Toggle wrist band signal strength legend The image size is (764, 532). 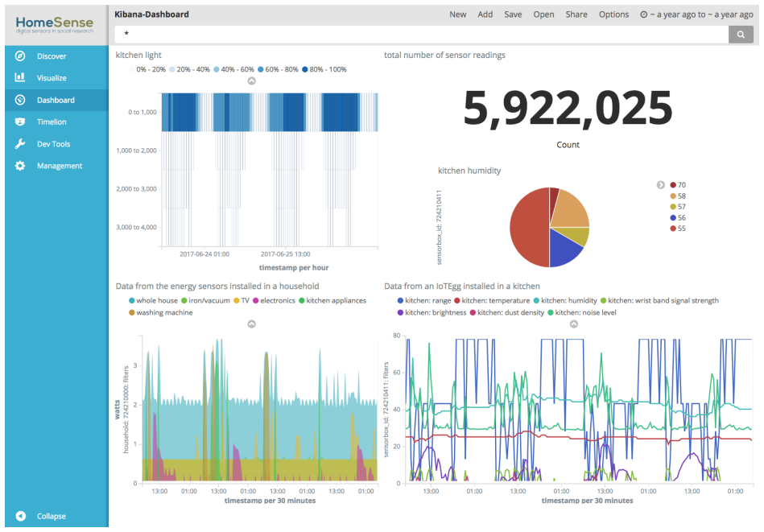[659, 300]
